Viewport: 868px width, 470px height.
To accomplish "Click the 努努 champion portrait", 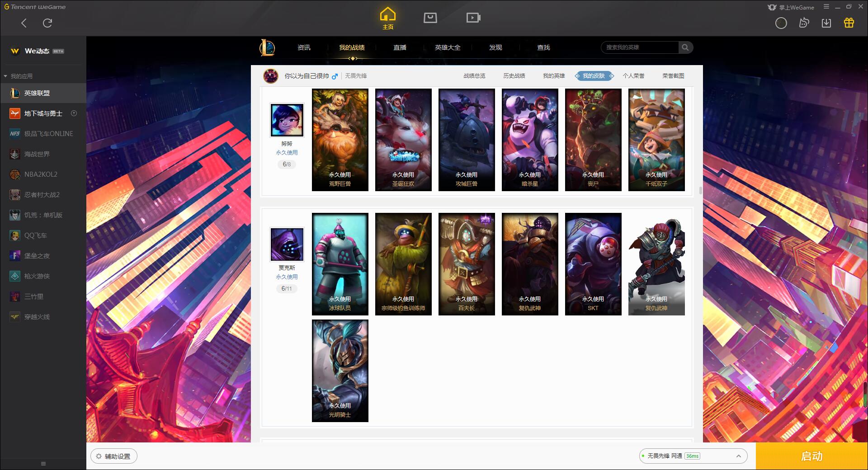I will tap(287, 120).
